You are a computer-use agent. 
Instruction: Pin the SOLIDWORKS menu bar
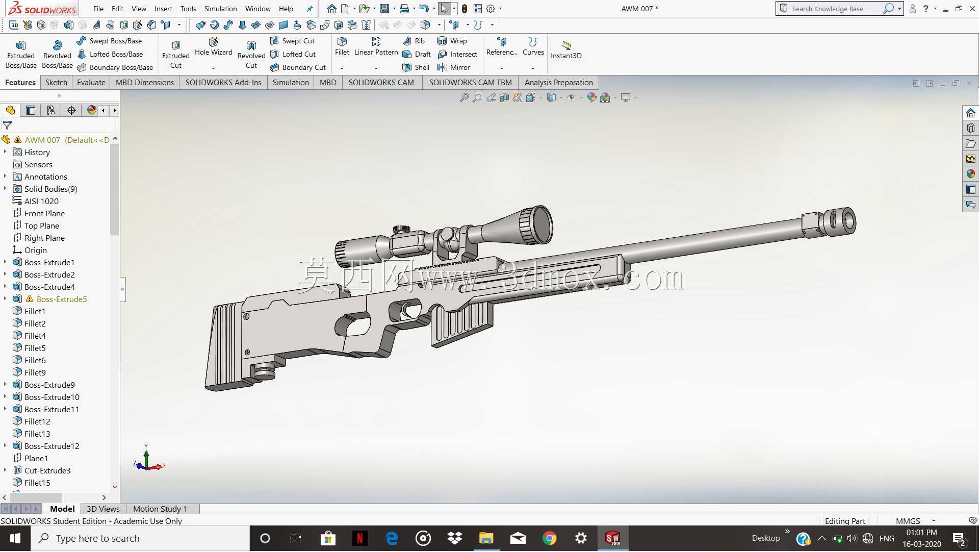(310, 9)
